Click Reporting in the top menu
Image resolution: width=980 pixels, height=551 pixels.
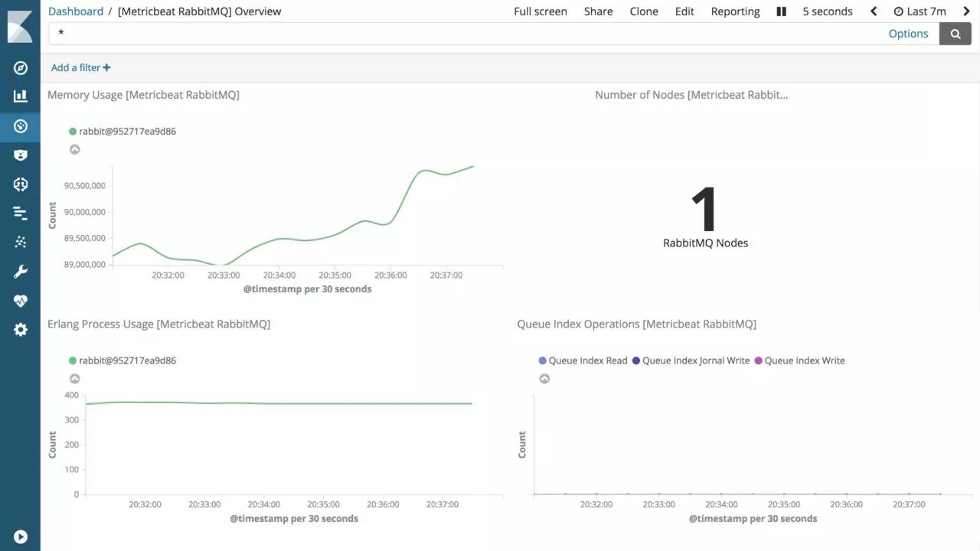coord(735,11)
